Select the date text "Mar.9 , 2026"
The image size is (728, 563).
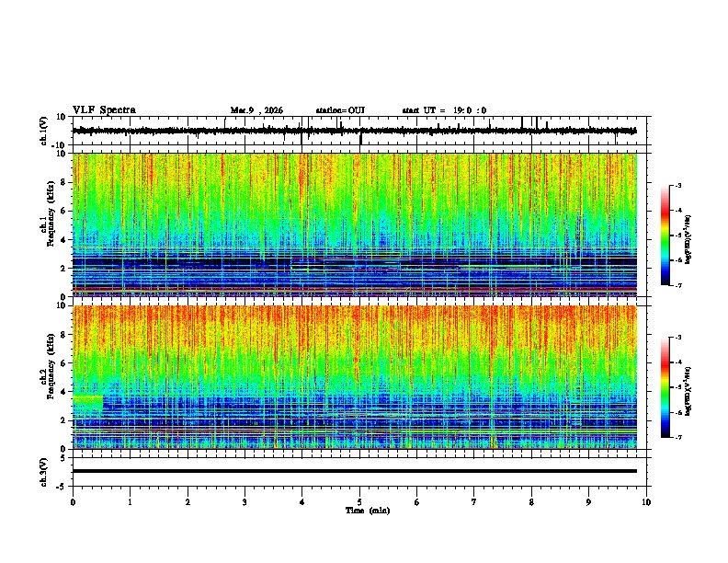256,110
